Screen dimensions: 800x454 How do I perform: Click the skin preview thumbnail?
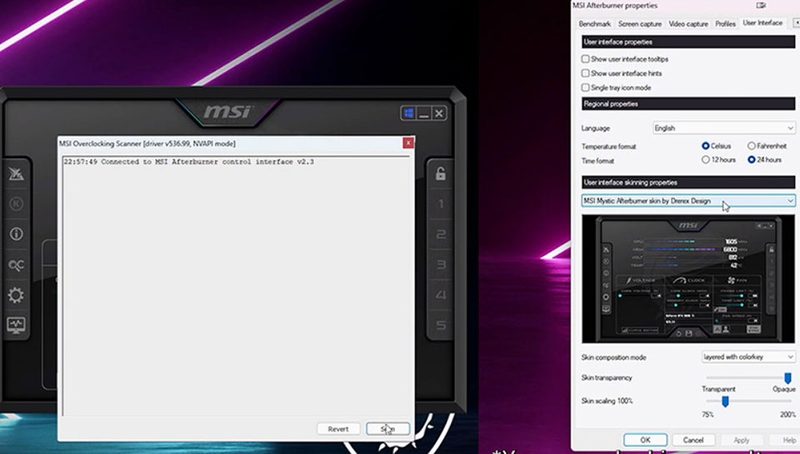tap(688, 279)
